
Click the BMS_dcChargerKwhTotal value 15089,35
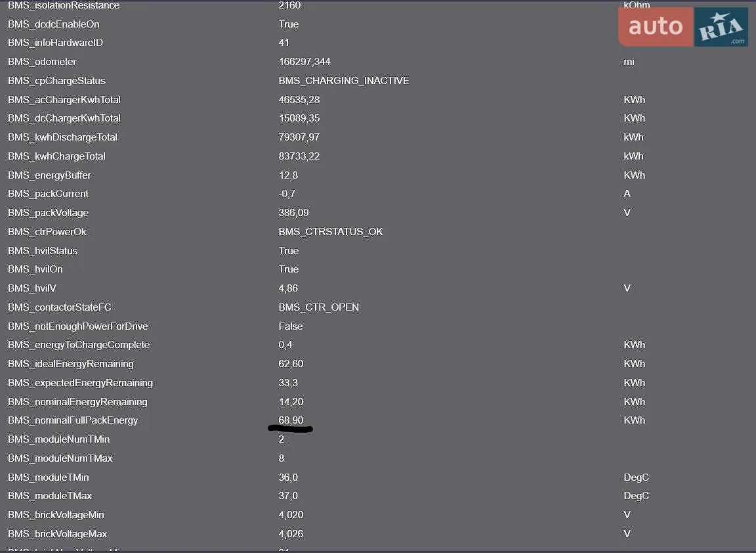(x=299, y=118)
